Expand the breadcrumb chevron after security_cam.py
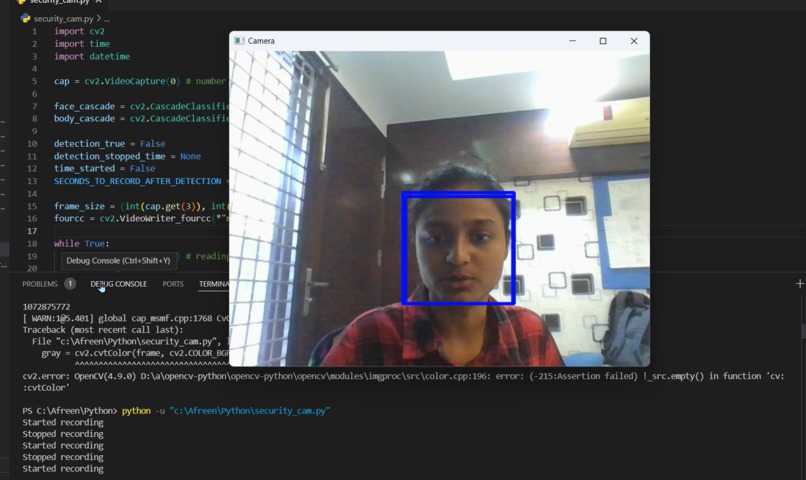 [x=98, y=19]
